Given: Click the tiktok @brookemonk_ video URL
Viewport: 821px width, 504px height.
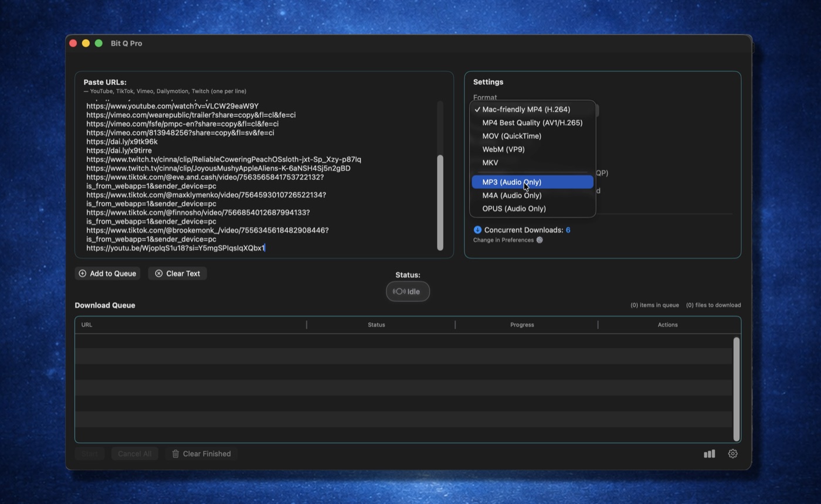Looking at the screenshot, I should [207, 234].
